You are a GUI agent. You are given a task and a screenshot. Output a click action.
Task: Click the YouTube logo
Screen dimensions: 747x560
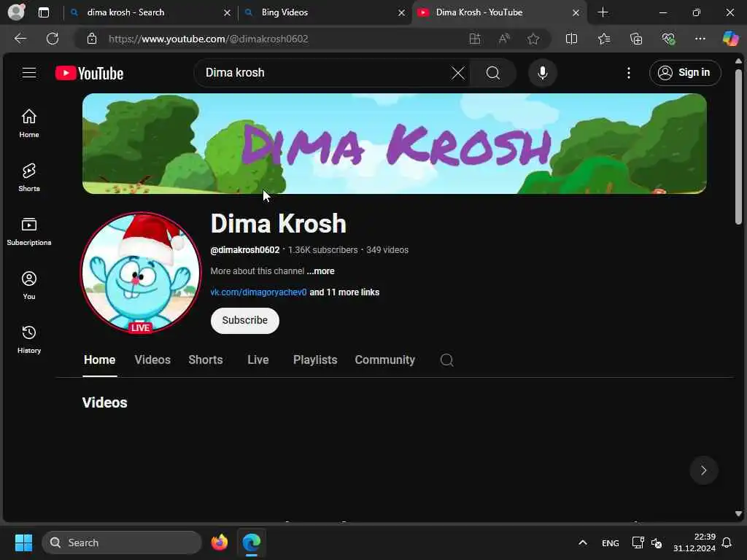(89, 73)
